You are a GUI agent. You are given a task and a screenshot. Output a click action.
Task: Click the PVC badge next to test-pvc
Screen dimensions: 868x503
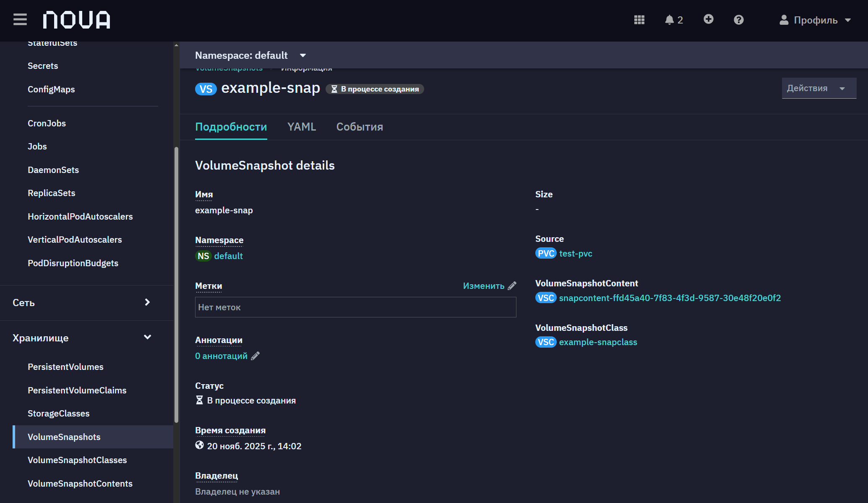[x=546, y=254]
